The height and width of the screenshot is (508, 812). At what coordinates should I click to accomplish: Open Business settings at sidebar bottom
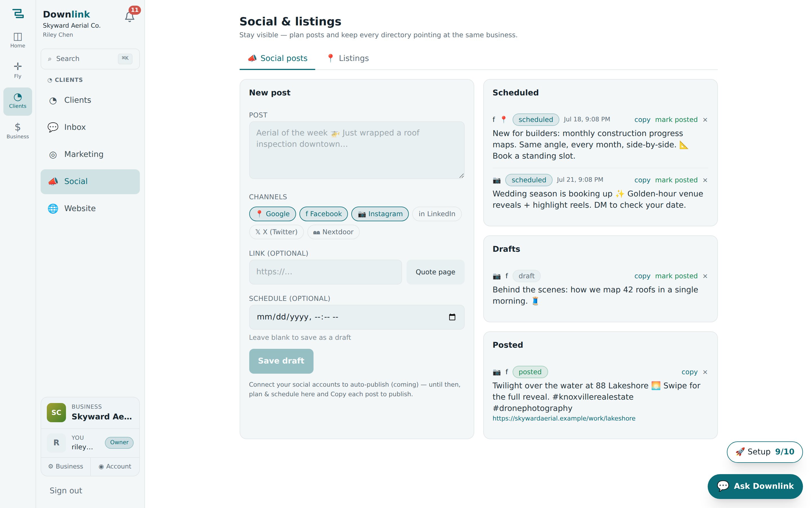pos(65,466)
